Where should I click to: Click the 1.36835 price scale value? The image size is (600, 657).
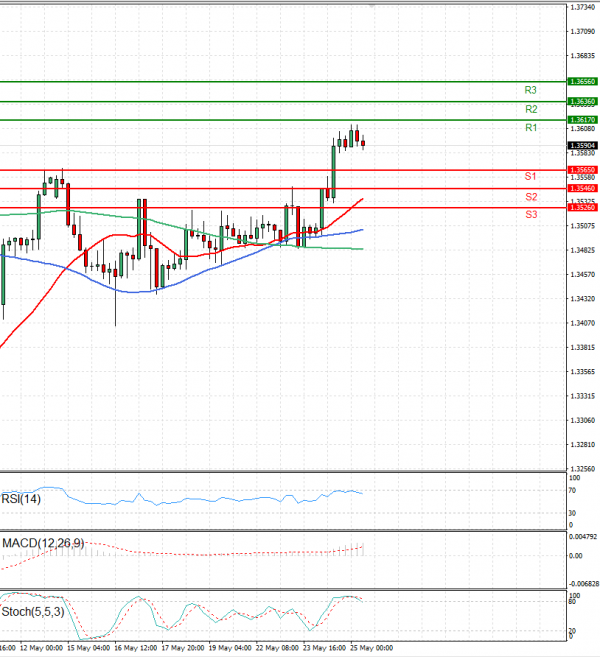coord(582,56)
